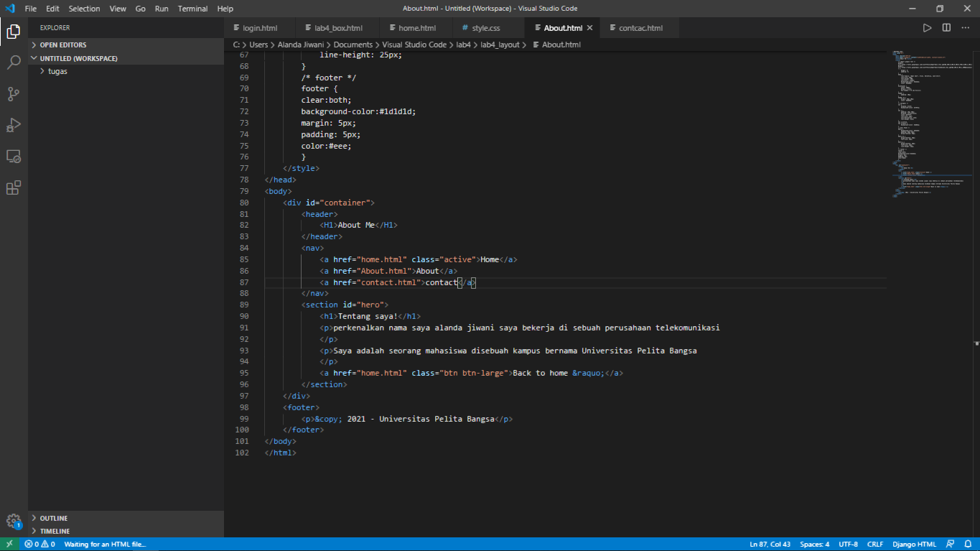Open the UTF-8 encoding selector
Screen dimensions: 980x551
(x=848, y=544)
